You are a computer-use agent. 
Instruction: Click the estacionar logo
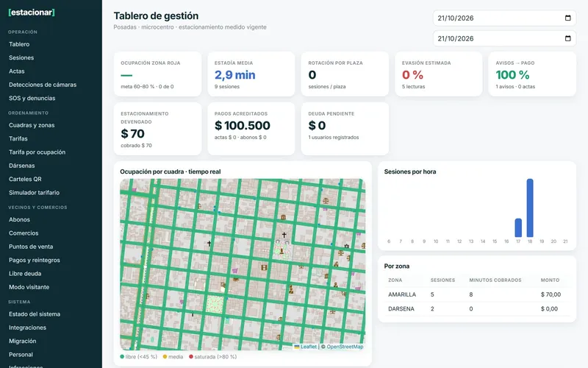pyautogui.click(x=32, y=13)
